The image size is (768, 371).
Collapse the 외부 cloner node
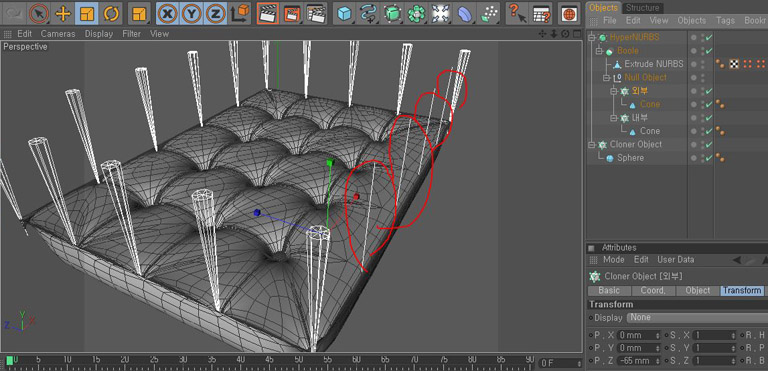tap(613, 91)
